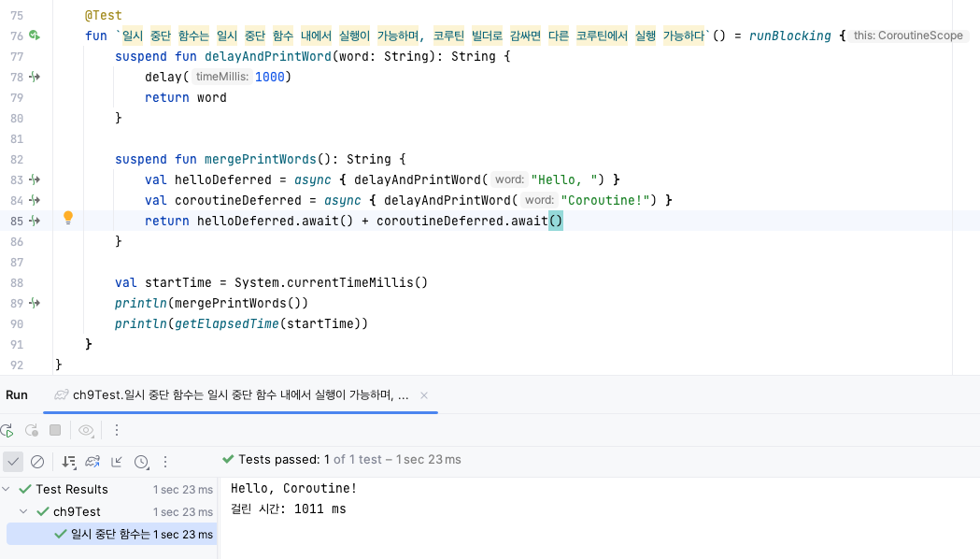980x559 pixels.
Task: Switch to the ch9Test run tab
Action: pyautogui.click(x=241, y=395)
